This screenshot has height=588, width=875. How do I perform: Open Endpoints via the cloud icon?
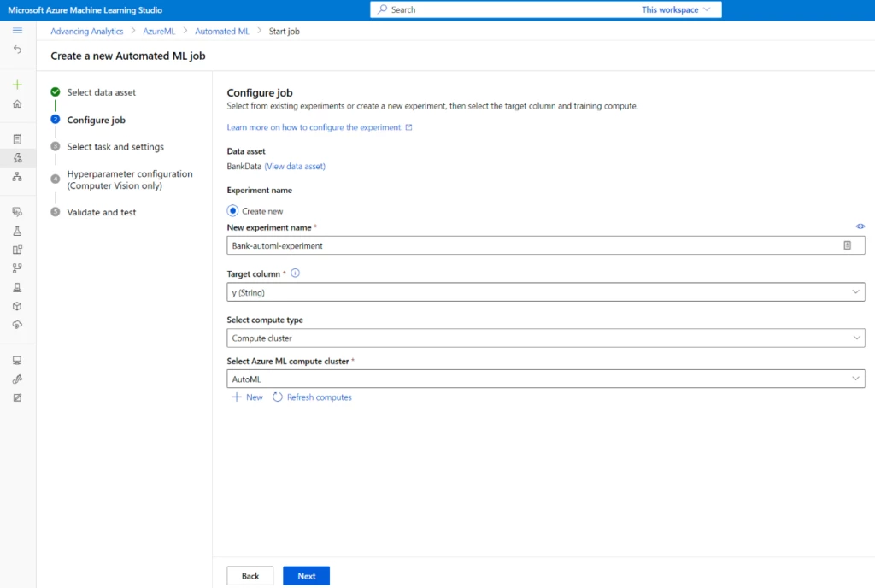pyautogui.click(x=17, y=326)
